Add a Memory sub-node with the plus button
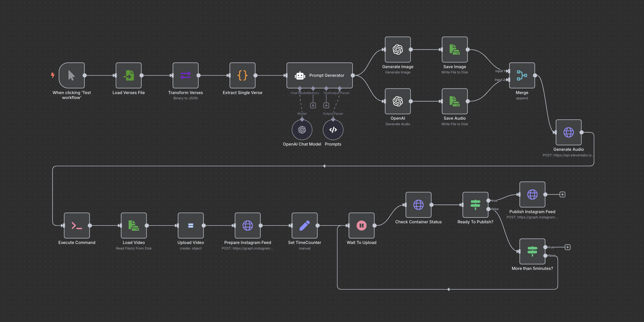 (x=313, y=105)
